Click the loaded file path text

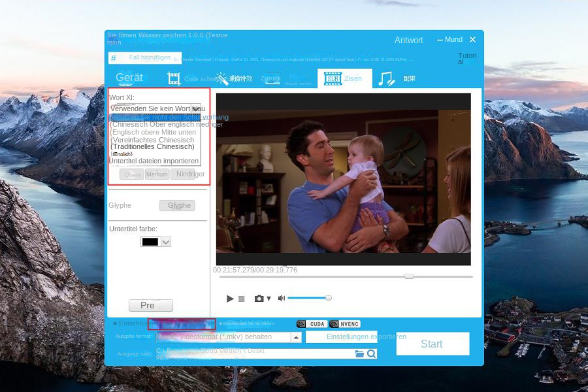coord(293,59)
